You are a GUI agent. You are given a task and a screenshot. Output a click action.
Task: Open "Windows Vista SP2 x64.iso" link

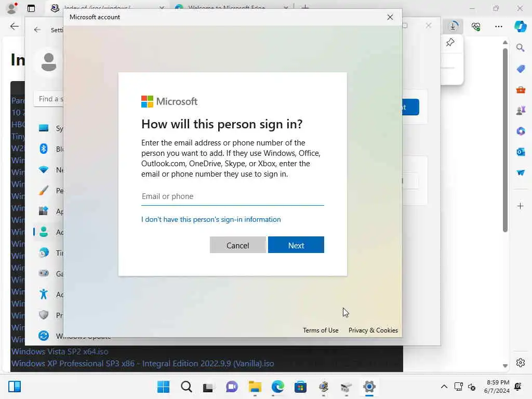60,352
